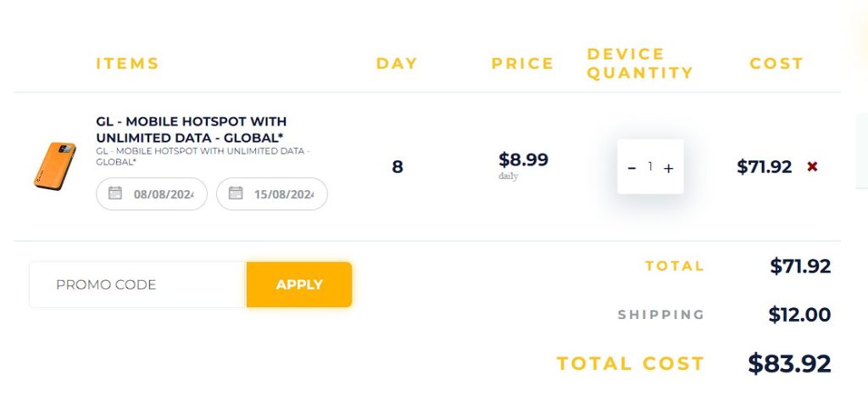868x409 pixels.
Task: Click the orange hotspot device thumbnail
Action: [x=54, y=165]
